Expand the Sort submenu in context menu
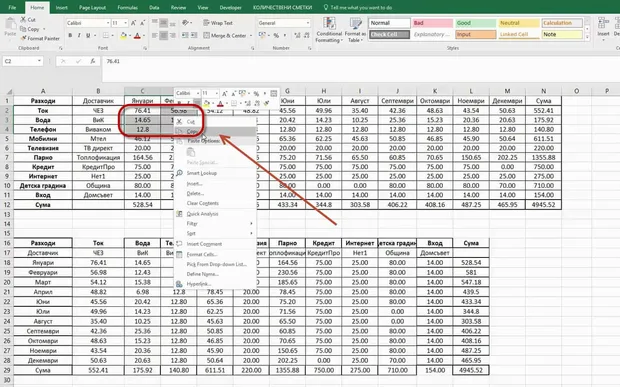 [215, 233]
